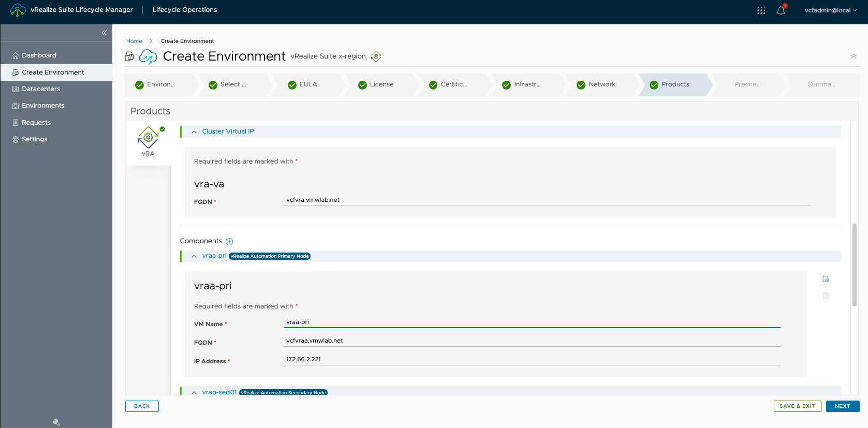Viewport: 868px width, 428px height.
Task: Add a component with the plus icon
Action: pyautogui.click(x=229, y=242)
